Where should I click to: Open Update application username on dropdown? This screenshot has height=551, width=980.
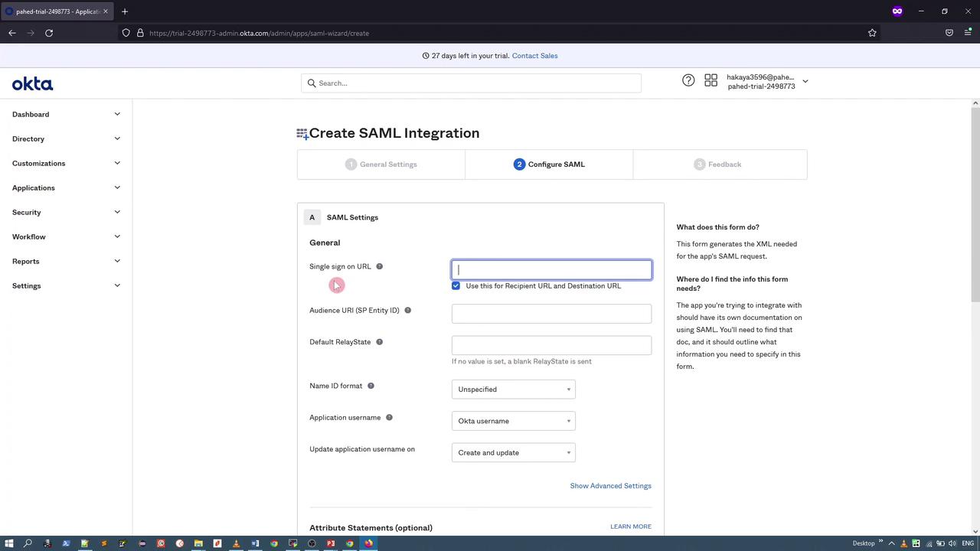click(x=513, y=453)
